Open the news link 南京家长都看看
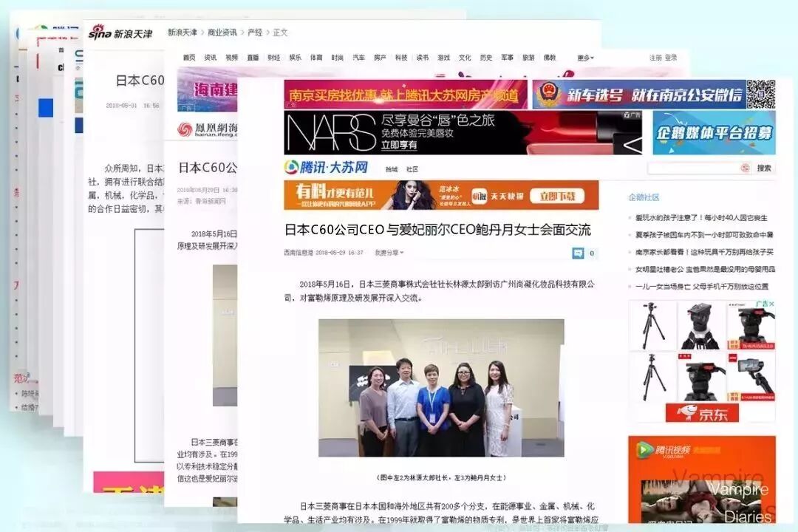798x532 pixels. tap(704, 252)
